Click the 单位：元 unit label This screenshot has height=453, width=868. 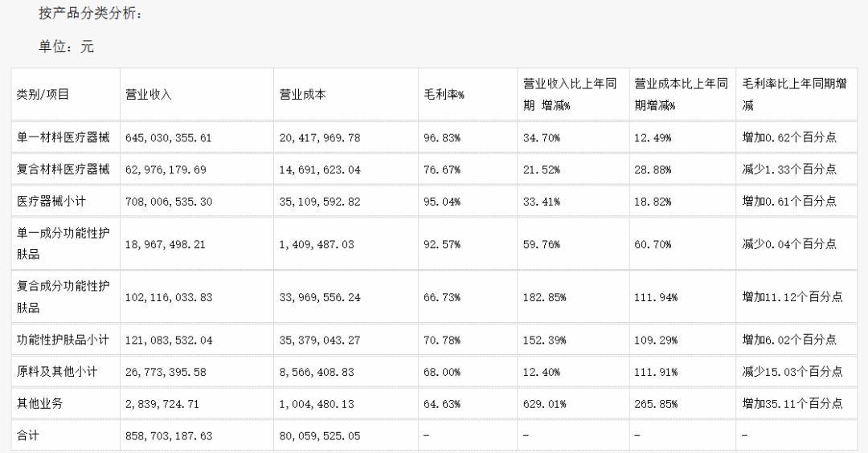coord(67,47)
